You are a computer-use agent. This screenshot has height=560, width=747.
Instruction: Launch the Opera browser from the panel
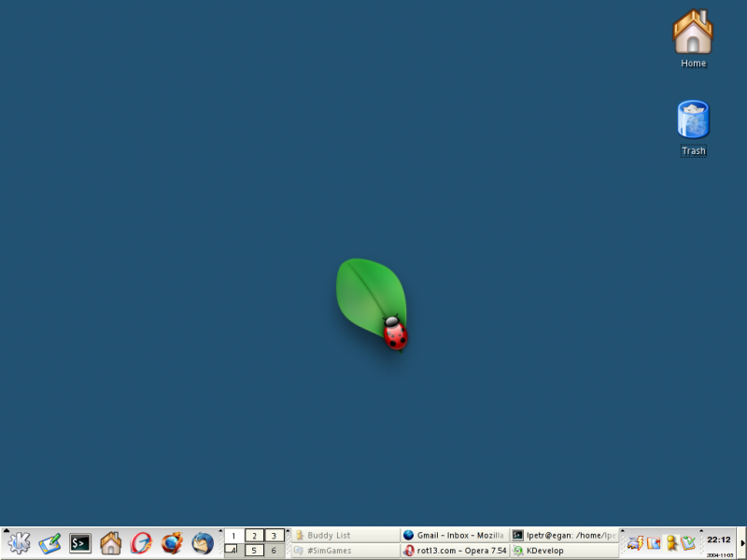[x=142, y=543]
